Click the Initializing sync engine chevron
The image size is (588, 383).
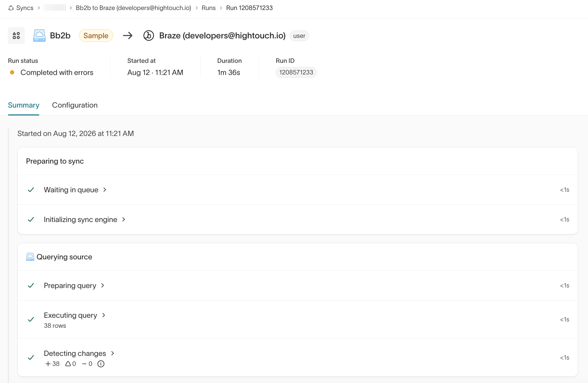(x=124, y=219)
